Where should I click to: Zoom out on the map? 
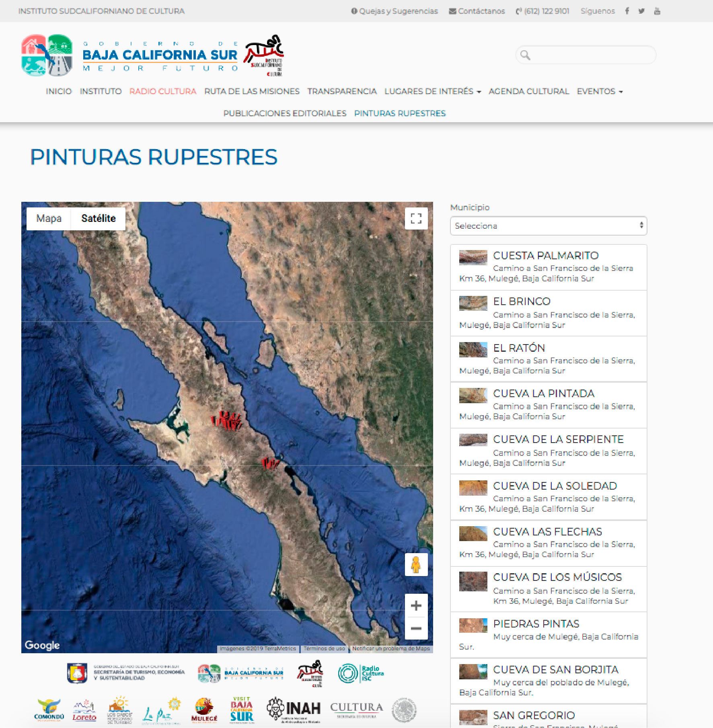coord(416,628)
